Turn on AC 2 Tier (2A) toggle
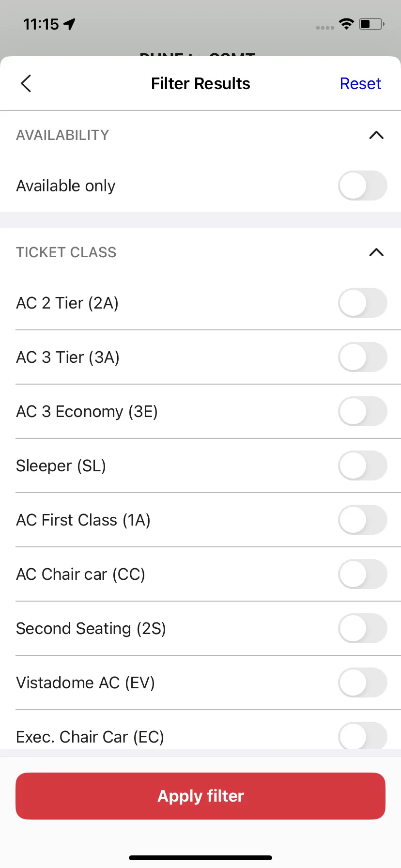This screenshot has height=868, width=401. [362, 303]
